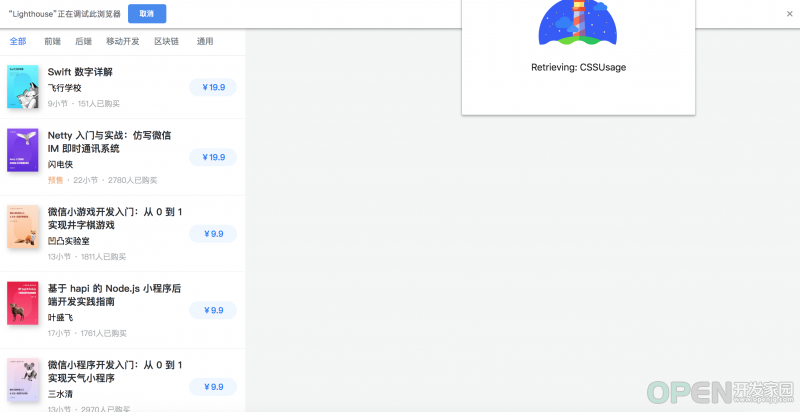Click the 2780人已购买 text
Image resolution: width=800 pixels, height=412 pixels.
point(133,180)
